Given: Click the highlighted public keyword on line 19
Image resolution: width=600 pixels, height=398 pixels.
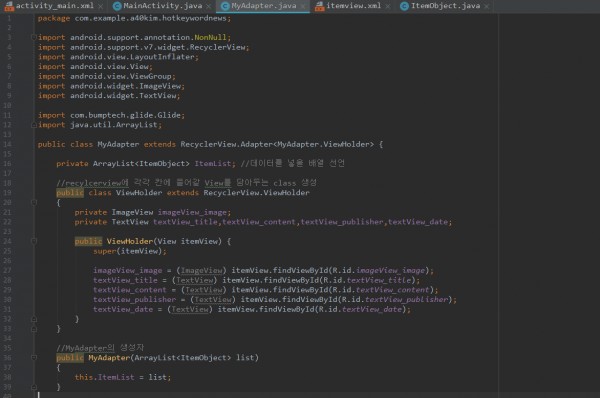Looking at the screenshot, I should click(70, 192).
